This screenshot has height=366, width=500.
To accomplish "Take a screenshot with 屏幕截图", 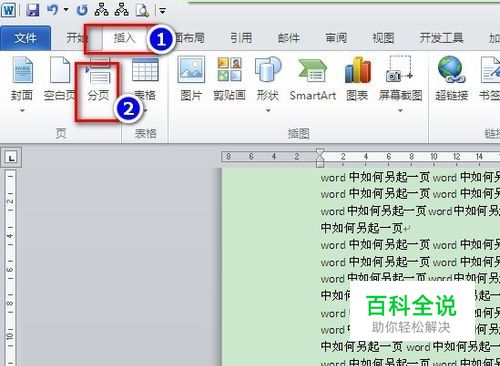I will coord(400,79).
